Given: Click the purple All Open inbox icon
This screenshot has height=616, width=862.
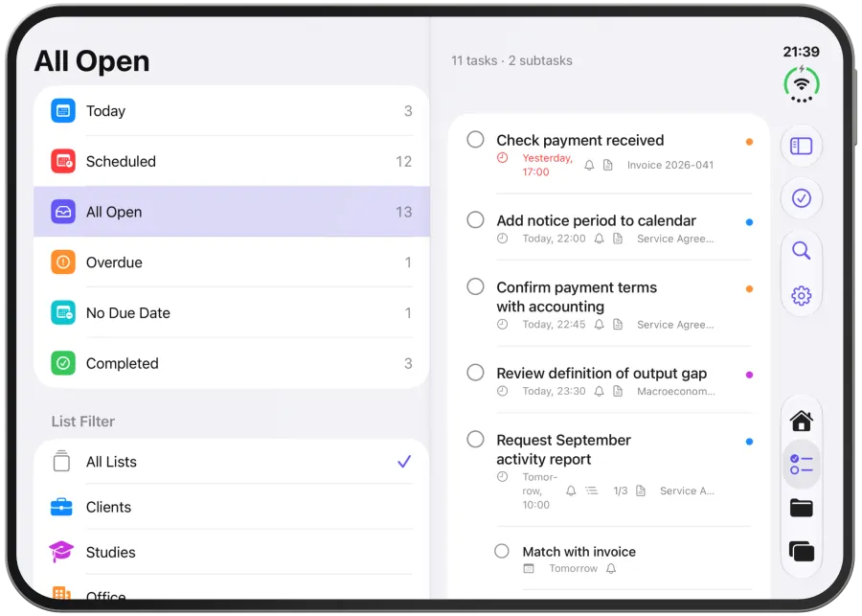Looking at the screenshot, I should click(63, 212).
